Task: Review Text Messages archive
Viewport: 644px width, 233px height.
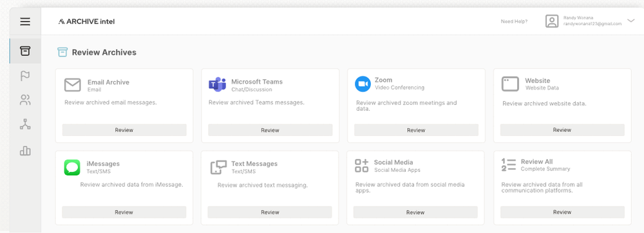Action: click(x=270, y=212)
